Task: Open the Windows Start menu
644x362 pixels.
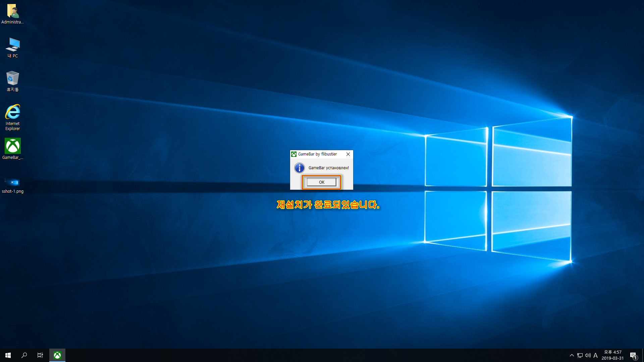Action: tap(8, 355)
